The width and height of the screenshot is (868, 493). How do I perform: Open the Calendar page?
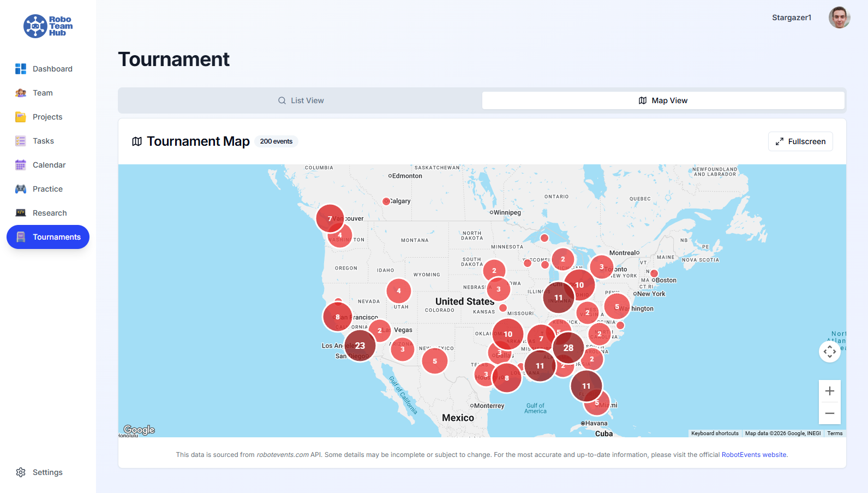pyautogui.click(x=48, y=165)
